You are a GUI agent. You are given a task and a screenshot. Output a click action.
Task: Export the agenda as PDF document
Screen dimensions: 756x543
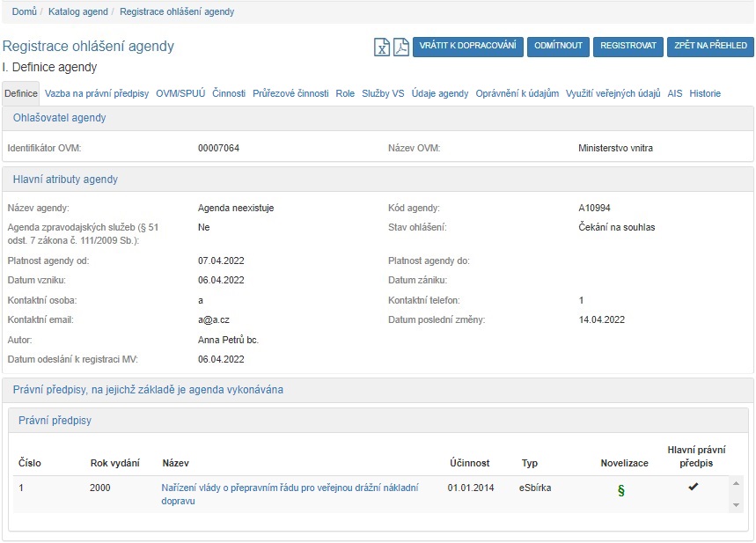400,47
